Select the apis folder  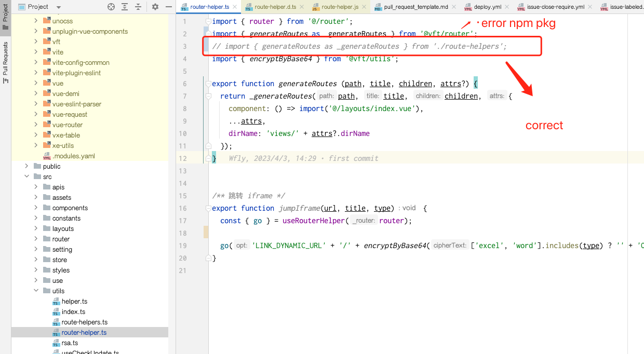click(x=58, y=187)
